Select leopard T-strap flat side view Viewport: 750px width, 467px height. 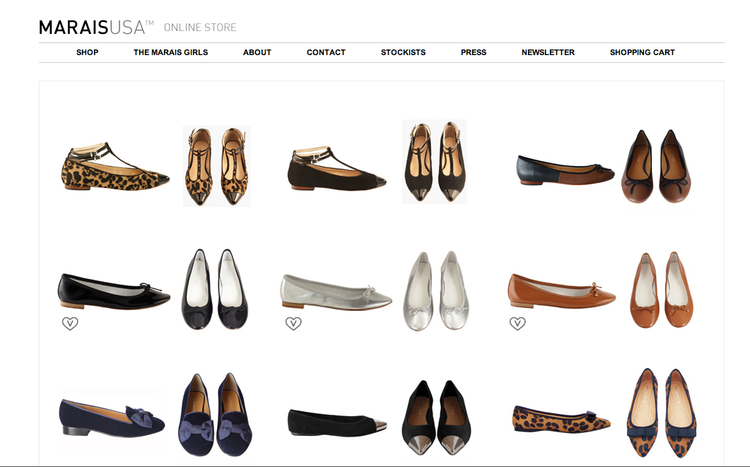tap(115, 167)
